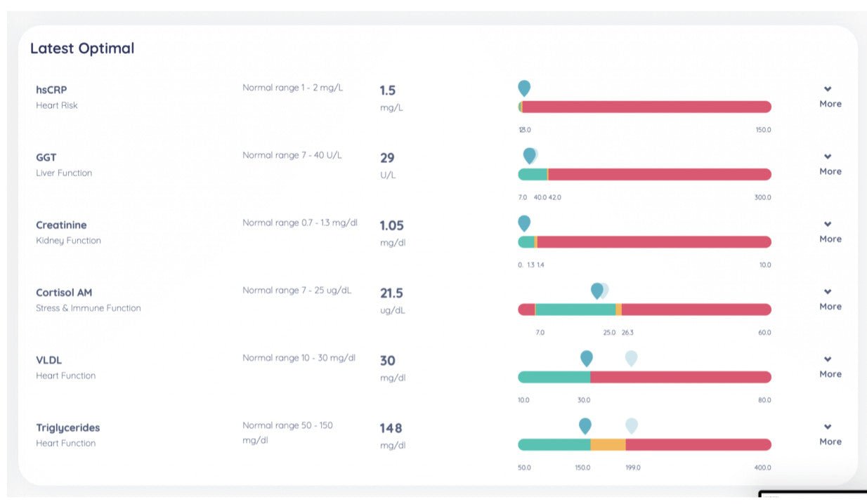Click More for Triglycerides

click(x=830, y=442)
